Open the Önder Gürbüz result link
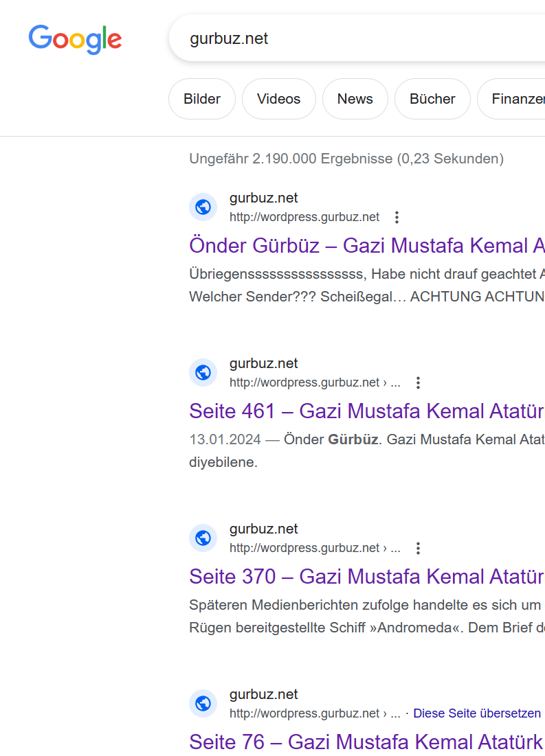The width and height of the screenshot is (545, 756). (x=367, y=245)
